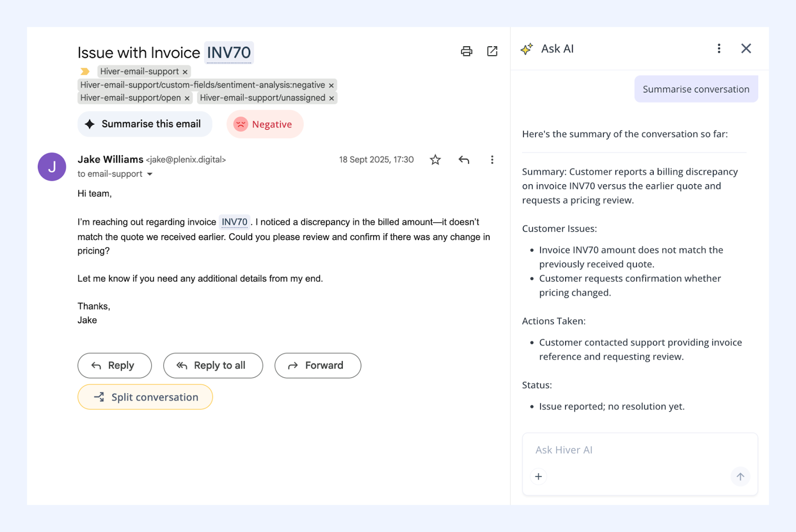Click the Split conversation button
The image size is (796, 532).
tap(145, 397)
